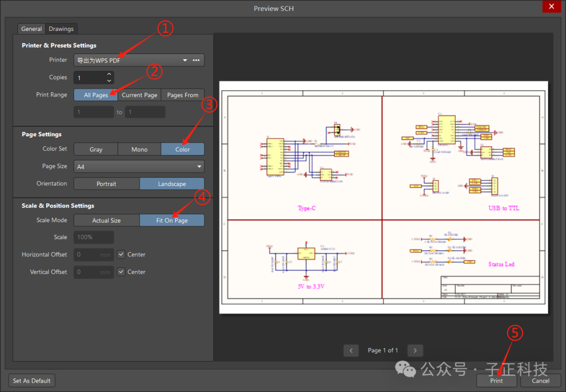Switch to the Drawings tab

tap(61, 29)
